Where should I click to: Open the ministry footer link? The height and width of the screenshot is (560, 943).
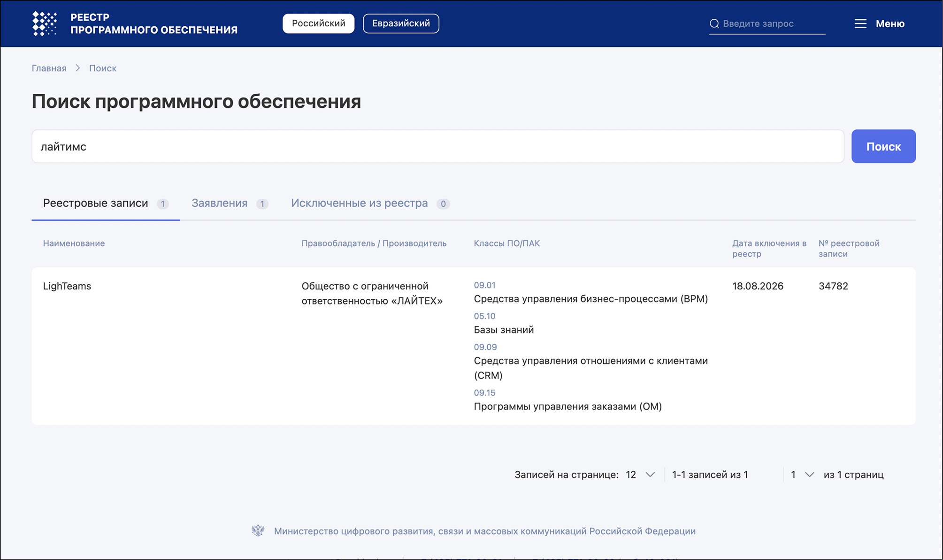(485, 531)
